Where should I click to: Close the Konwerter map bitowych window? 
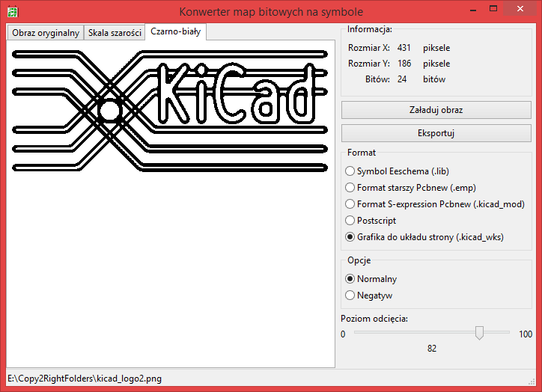coord(520,9)
